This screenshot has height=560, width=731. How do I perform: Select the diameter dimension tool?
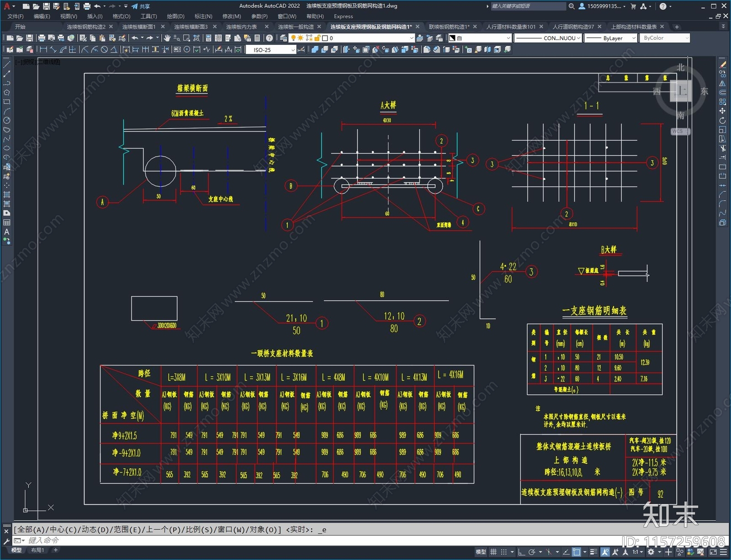point(104,49)
